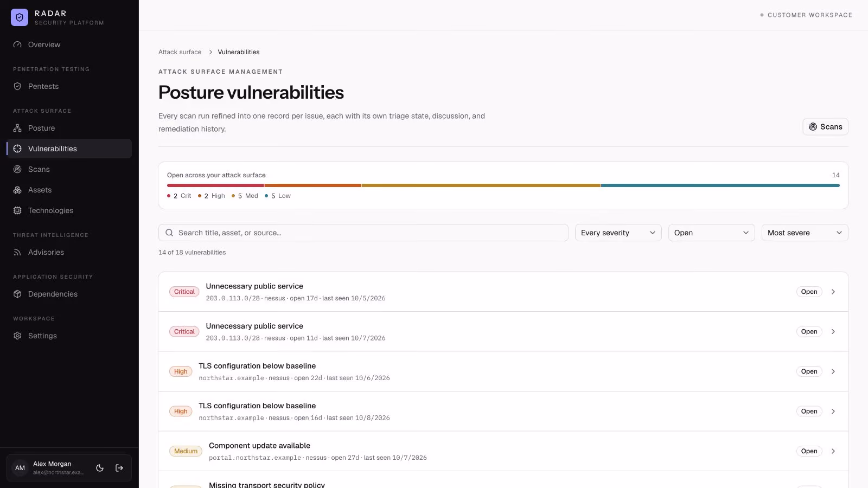Image resolution: width=868 pixels, height=488 pixels.
Task: Click Open status badge on Component update row
Action: point(809,451)
